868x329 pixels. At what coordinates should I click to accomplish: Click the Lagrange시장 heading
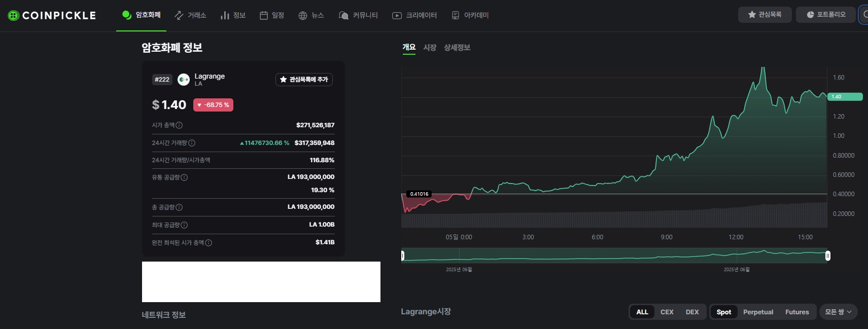(426, 312)
